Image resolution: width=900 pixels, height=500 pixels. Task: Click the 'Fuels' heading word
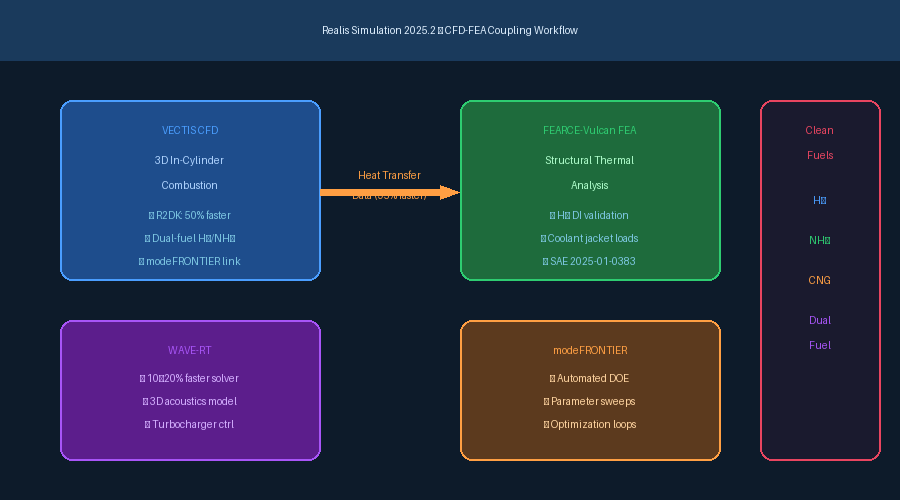(x=820, y=156)
